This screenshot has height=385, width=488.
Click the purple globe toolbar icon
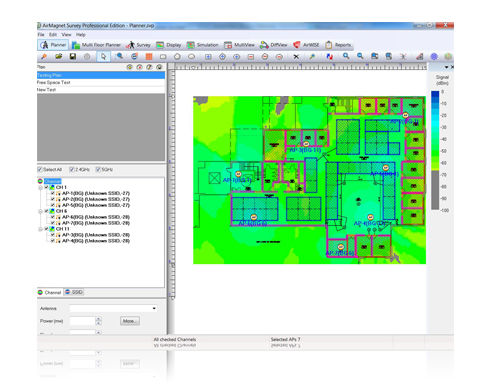pos(434,57)
